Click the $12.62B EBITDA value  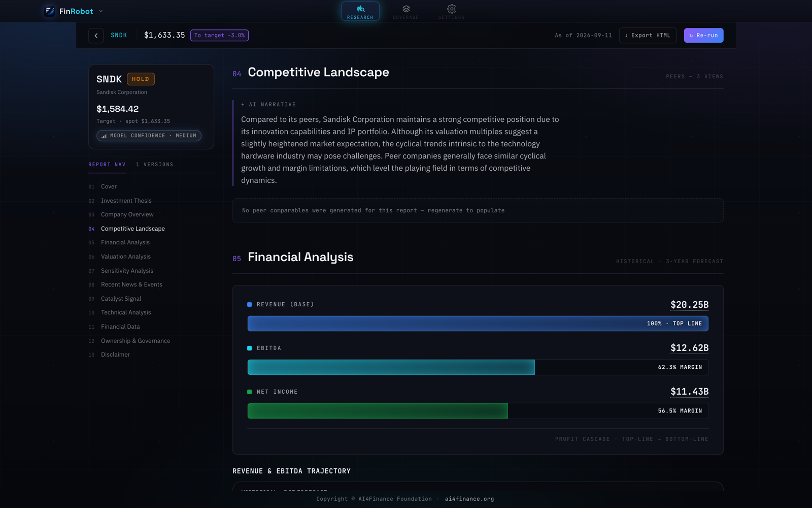pyautogui.click(x=689, y=348)
